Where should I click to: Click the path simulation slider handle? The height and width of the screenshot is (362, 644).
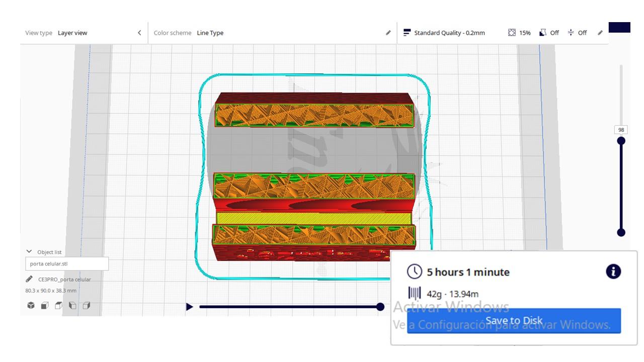[x=380, y=307]
